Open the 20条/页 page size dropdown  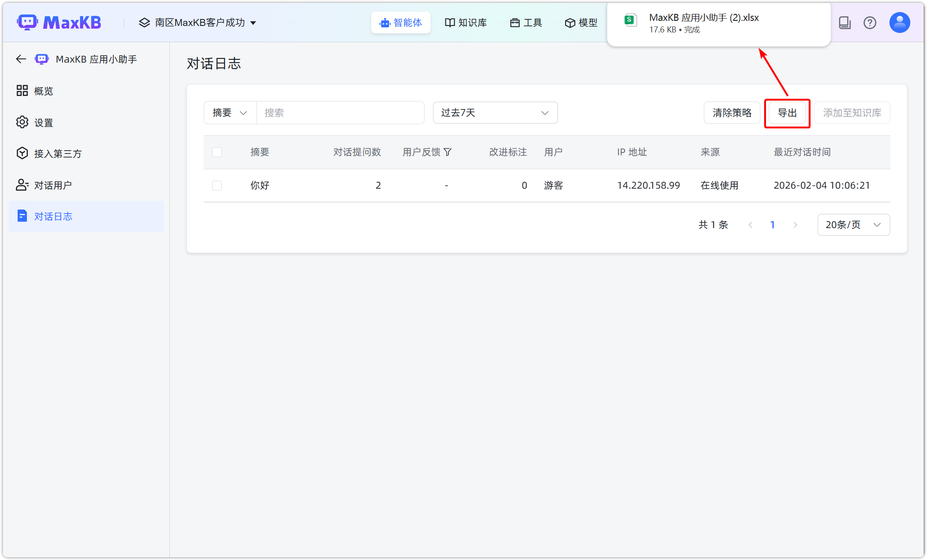click(x=853, y=224)
